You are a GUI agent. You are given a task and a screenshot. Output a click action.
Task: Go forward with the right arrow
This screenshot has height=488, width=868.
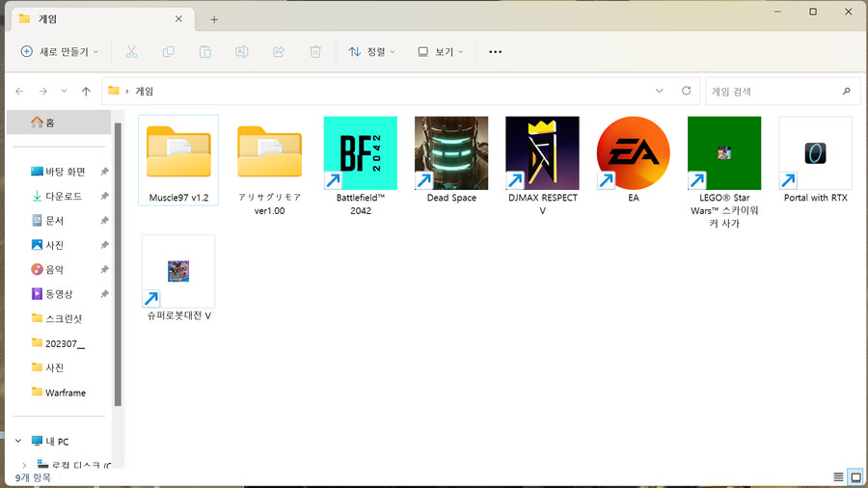(x=42, y=91)
